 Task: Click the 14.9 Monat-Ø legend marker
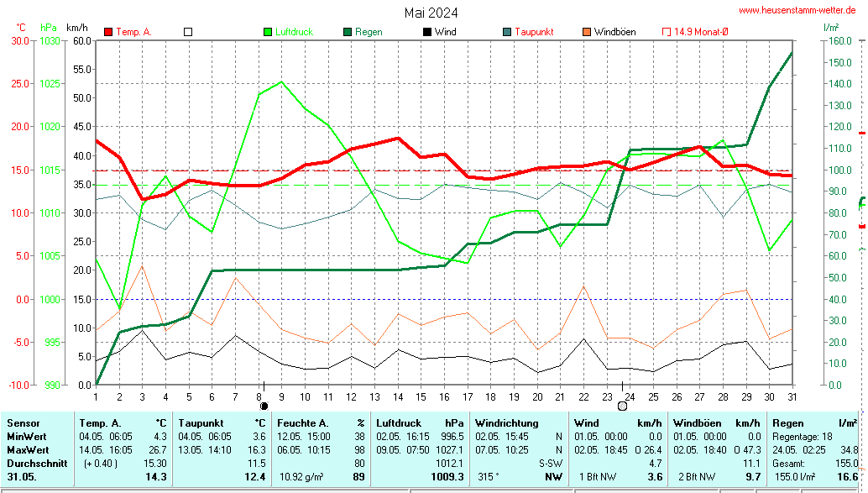pyautogui.click(x=667, y=32)
